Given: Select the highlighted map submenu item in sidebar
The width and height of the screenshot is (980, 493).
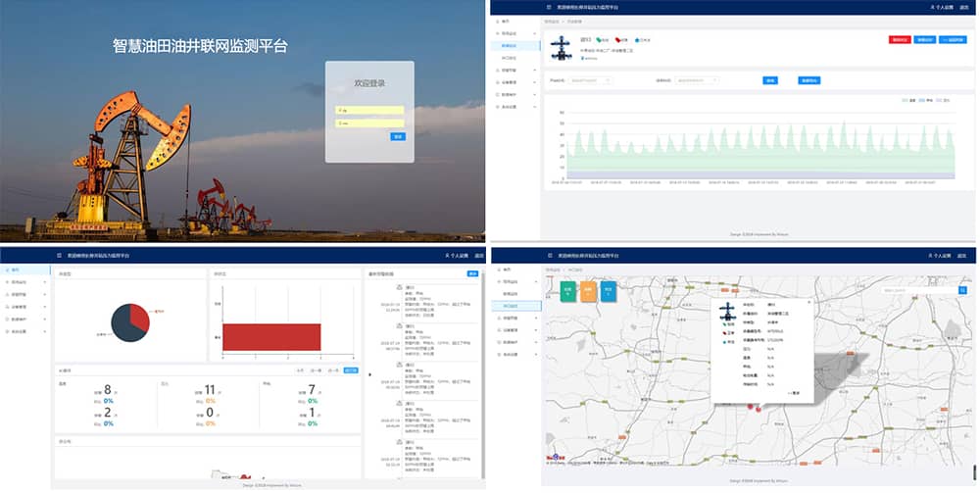Looking at the screenshot, I should (511, 306).
